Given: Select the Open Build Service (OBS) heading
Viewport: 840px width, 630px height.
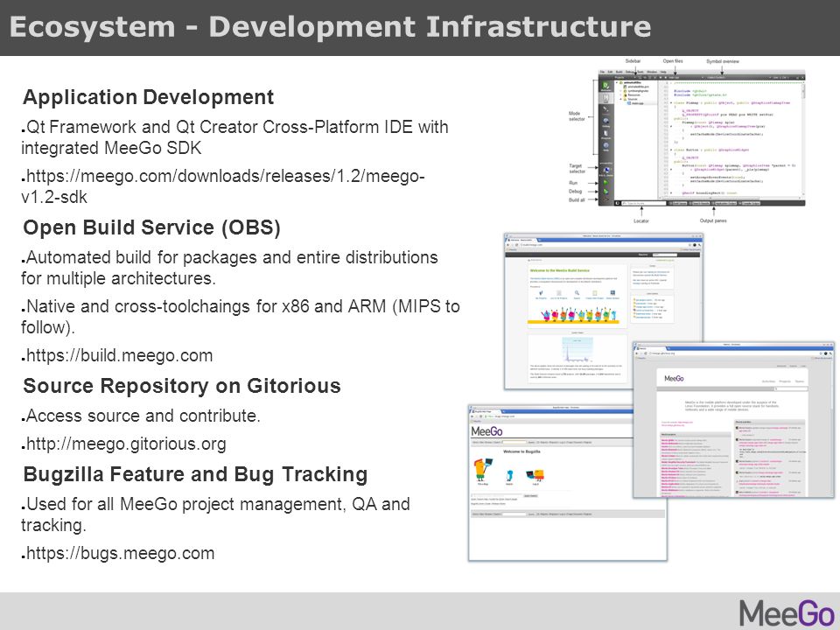Looking at the screenshot, I should (x=151, y=227).
